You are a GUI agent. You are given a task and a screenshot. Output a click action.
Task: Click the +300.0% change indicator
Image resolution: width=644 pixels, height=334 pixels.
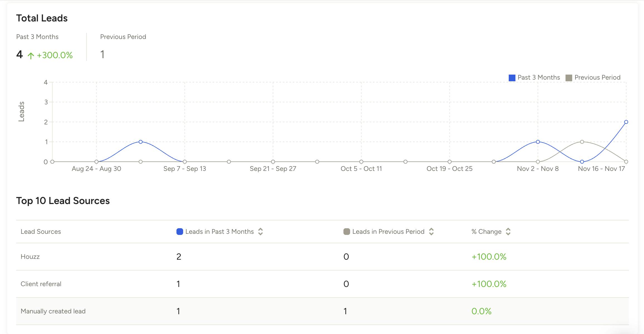tap(55, 55)
